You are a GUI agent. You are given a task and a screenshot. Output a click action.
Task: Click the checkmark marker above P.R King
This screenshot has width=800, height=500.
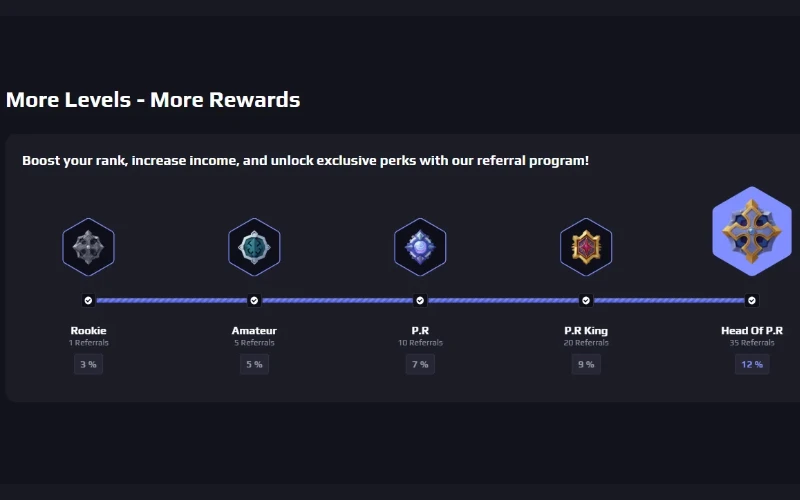[x=586, y=301]
